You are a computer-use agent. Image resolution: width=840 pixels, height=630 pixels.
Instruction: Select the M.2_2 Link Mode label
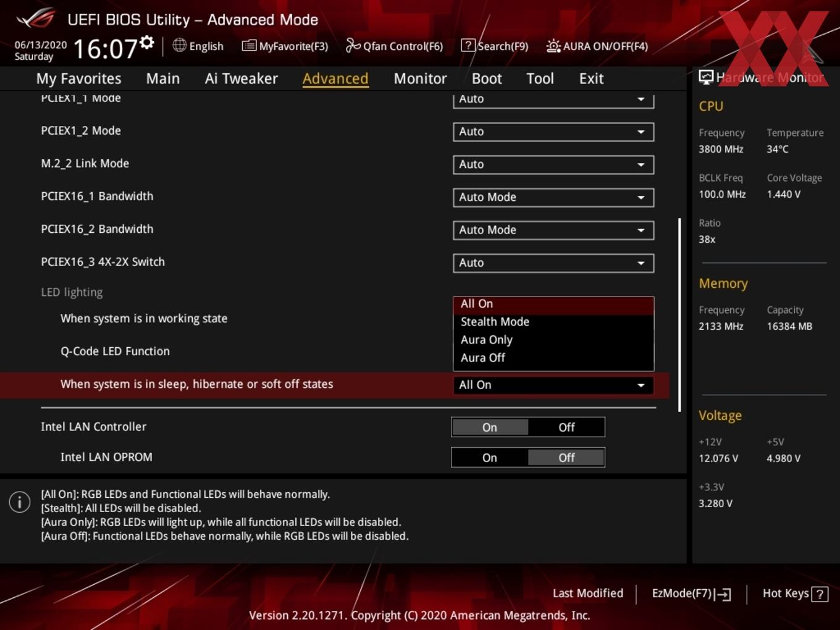pyautogui.click(x=85, y=164)
